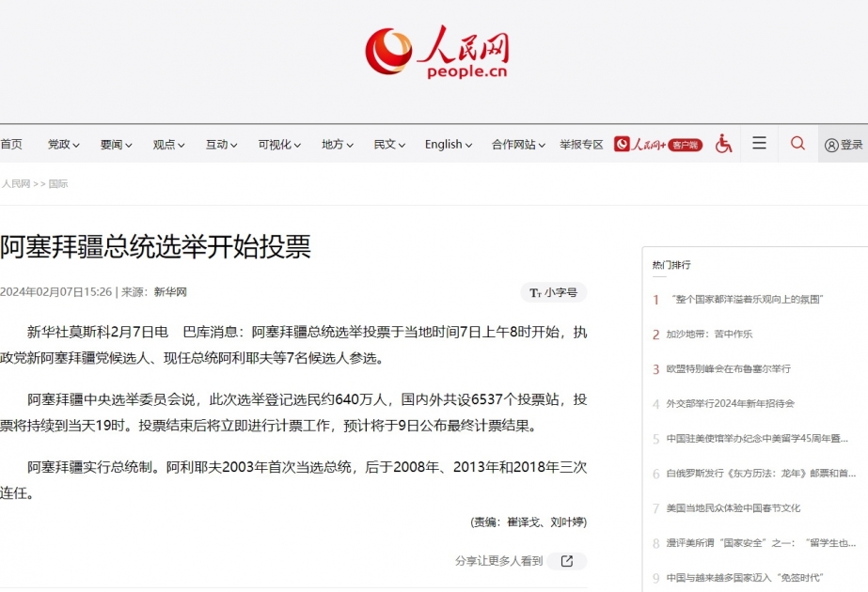The width and height of the screenshot is (868, 592).
Task: Expand the 可视化 dropdown menu
Action: (279, 145)
